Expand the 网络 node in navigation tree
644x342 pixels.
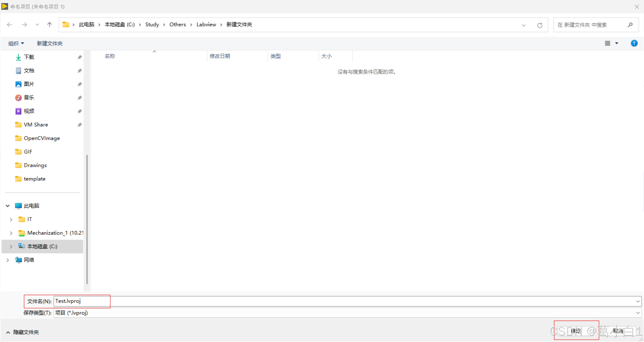point(7,260)
